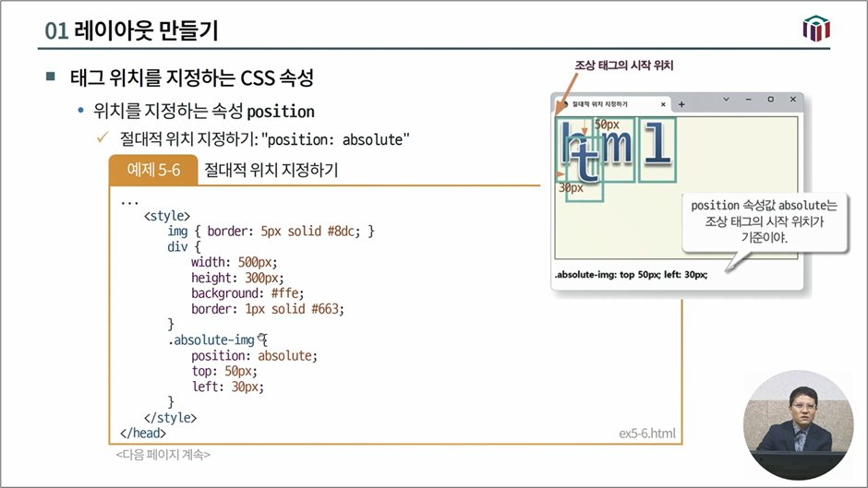This screenshot has width=868, height=488.
Task: Maximize the sample browser window
Action: [771, 100]
